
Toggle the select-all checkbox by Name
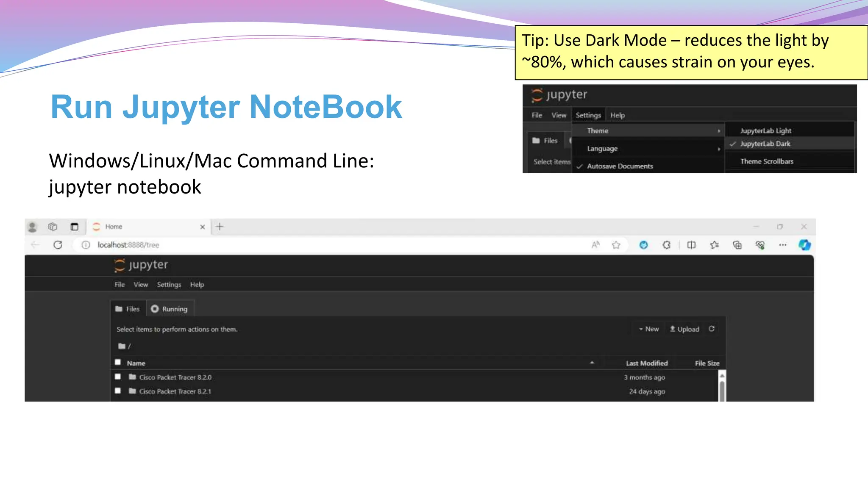tap(118, 362)
